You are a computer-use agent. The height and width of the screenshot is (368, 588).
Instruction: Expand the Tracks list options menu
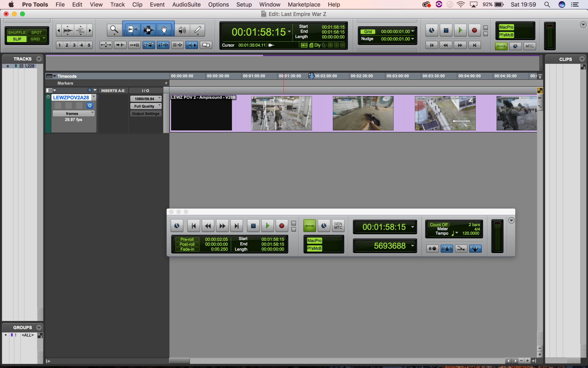click(39, 59)
